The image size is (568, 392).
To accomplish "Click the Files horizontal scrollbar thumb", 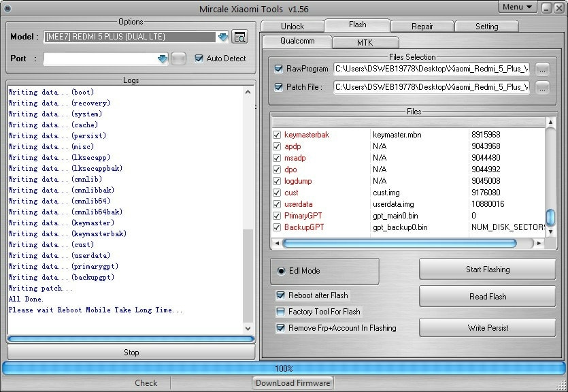I will click(399, 243).
